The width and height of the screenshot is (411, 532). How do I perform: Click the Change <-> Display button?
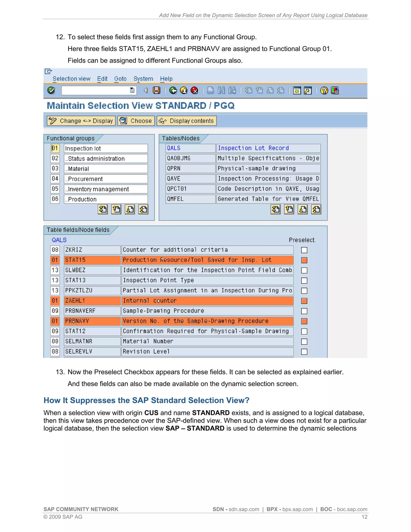(81, 121)
